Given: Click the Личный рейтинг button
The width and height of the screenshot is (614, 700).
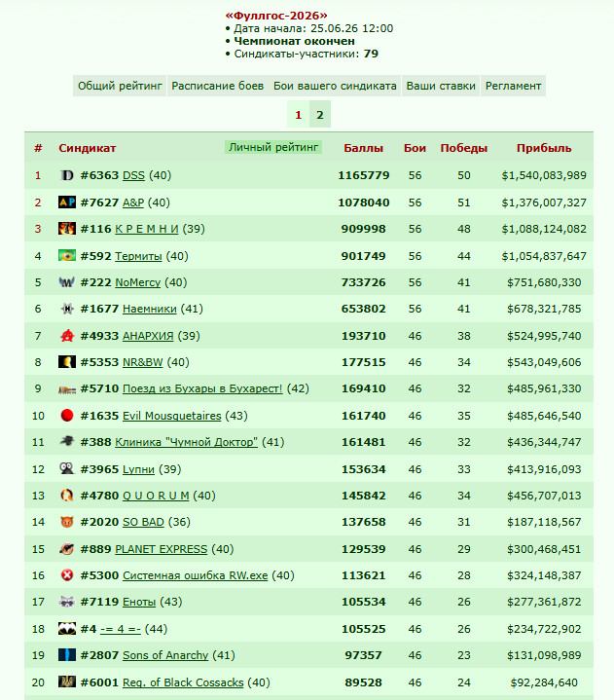Looking at the screenshot, I should coord(273,147).
